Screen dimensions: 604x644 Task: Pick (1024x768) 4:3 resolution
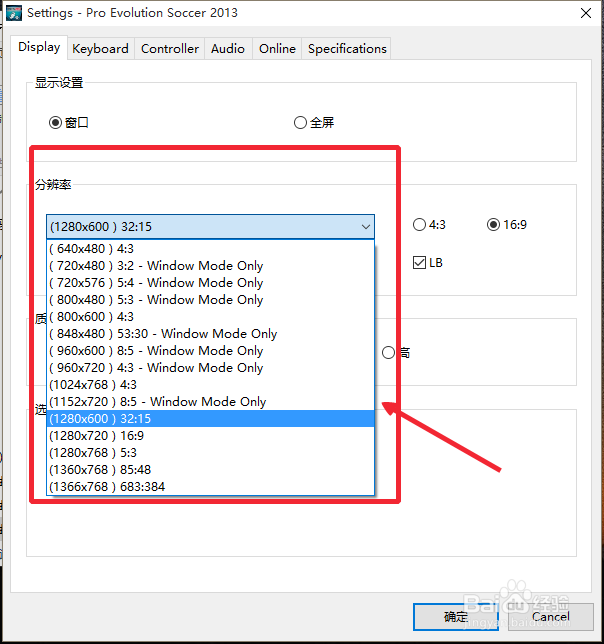coord(211,385)
